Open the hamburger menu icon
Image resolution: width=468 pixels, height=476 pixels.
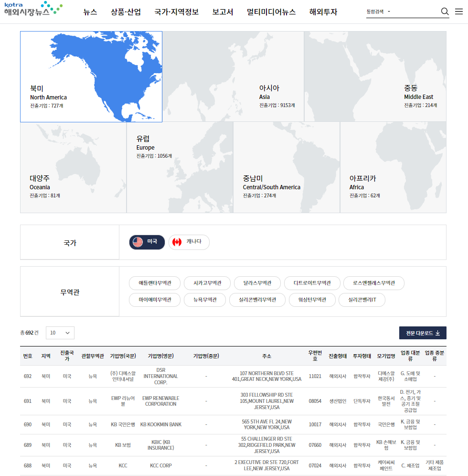coord(459,11)
